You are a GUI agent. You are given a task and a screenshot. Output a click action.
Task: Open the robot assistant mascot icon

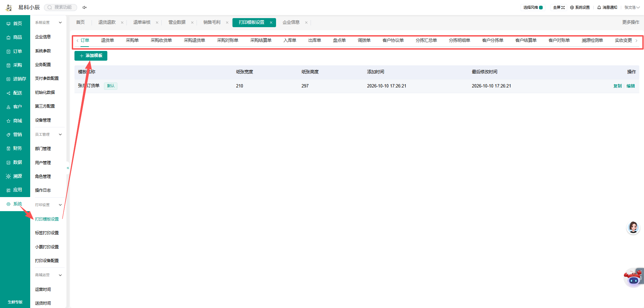coord(633,278)
